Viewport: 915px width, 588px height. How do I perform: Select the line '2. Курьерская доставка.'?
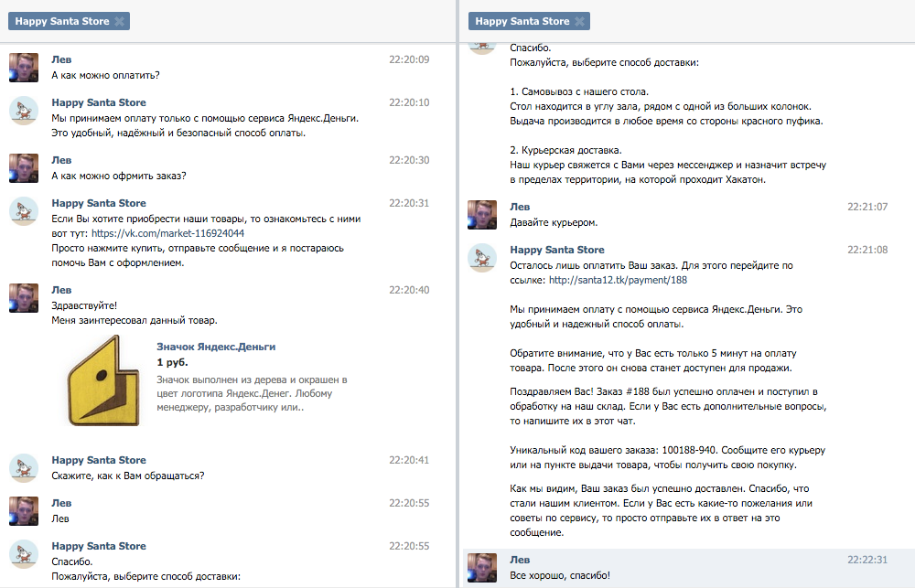click(x=566, y=151)
